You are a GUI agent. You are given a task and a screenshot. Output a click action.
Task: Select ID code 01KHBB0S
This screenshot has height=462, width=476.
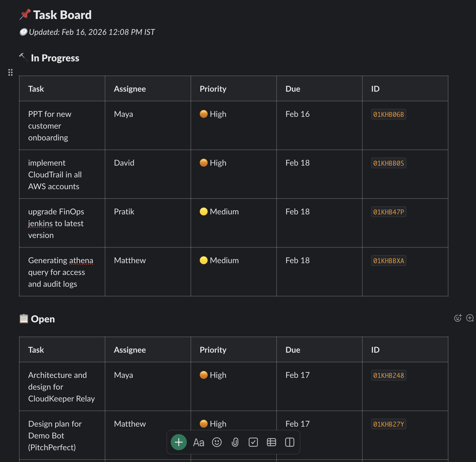(x=389, y=163)
